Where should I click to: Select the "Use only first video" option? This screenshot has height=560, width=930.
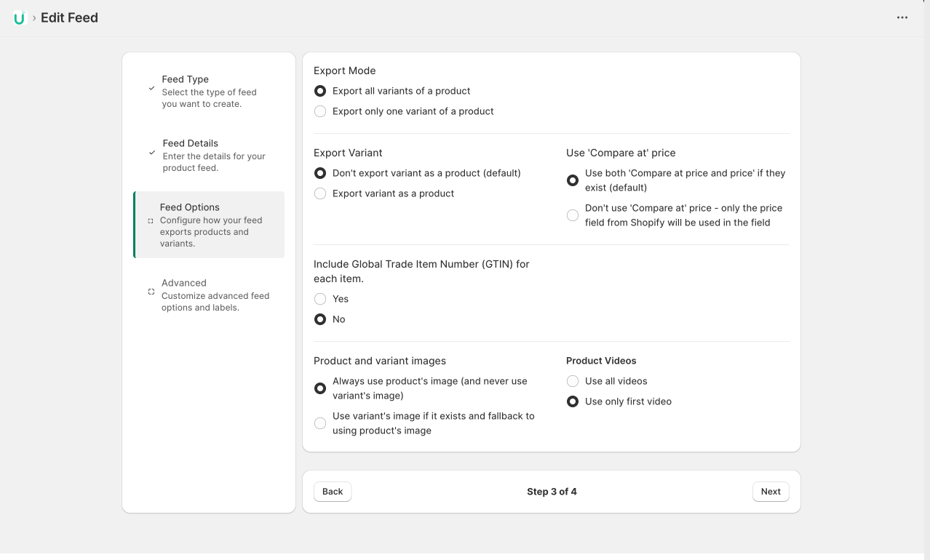point(573,401)
